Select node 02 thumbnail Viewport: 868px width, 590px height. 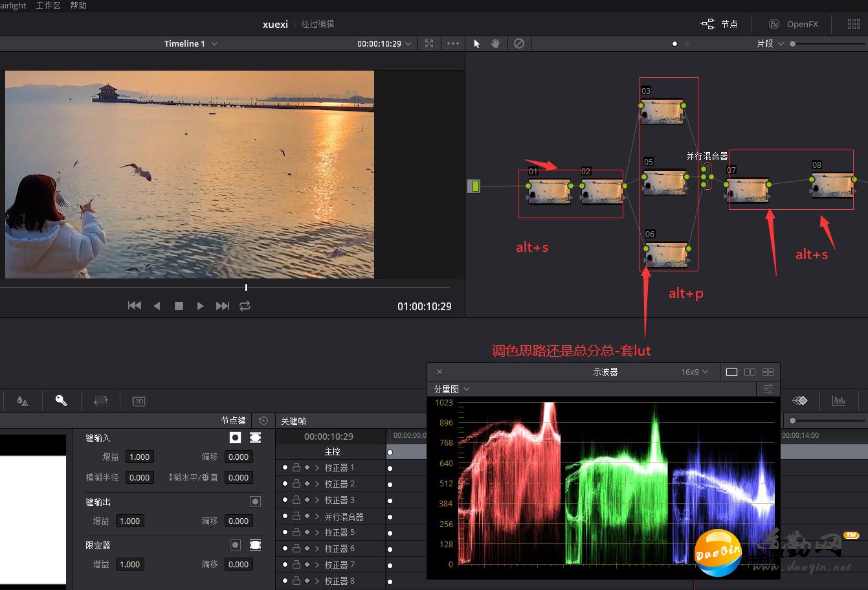tap(602, 190)
